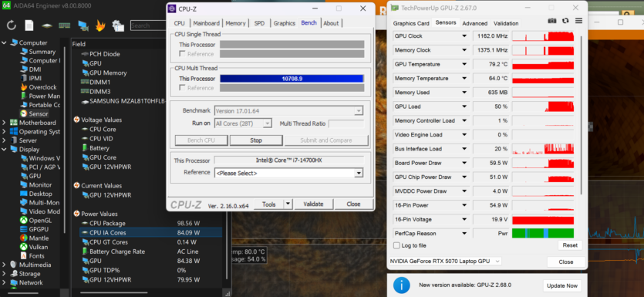The width and height of the screenshot is (644, 297).
Task: Open the Advanced tab in GPU-Z
Action: click(x=475, y=23)
